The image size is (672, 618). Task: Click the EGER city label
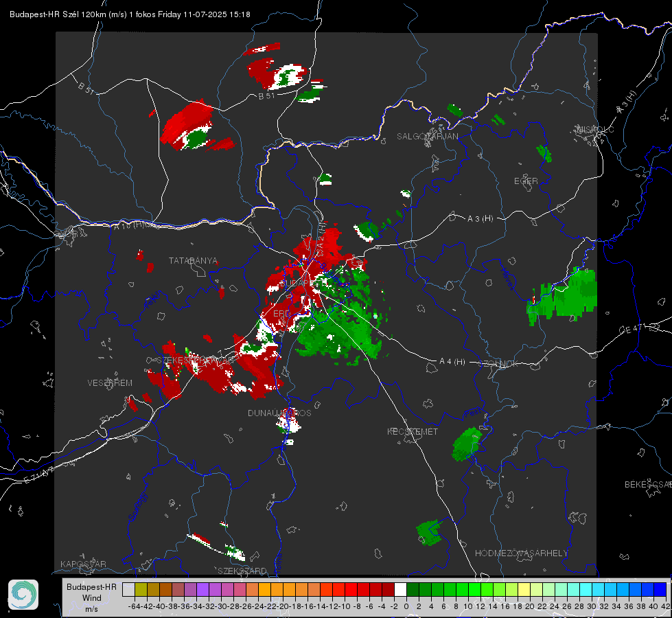[526, 181]
